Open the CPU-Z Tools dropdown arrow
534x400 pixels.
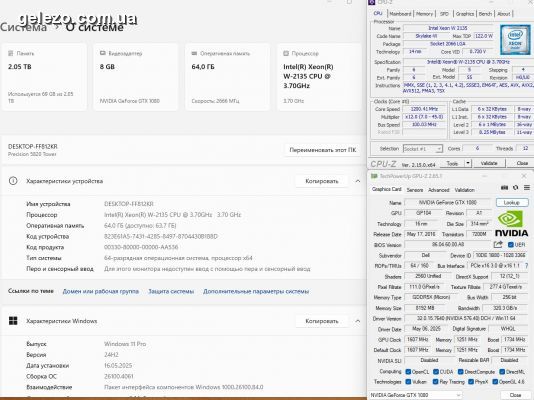coord(468,163)
